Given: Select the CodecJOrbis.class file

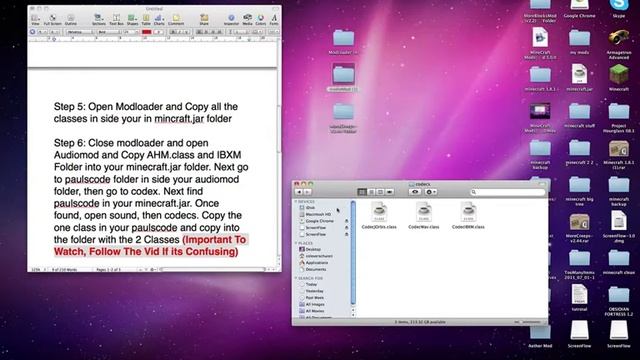Looking at the screenshot, I should click(379, 216).
